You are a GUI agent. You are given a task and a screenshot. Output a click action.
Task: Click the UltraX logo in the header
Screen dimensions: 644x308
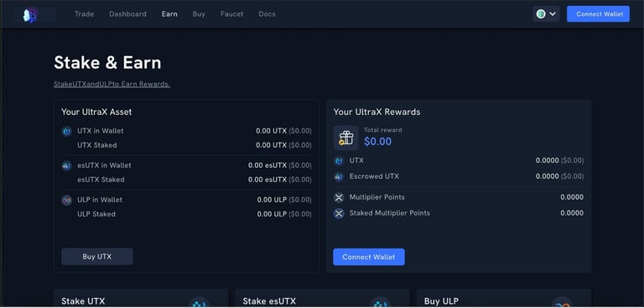pyautogui.click(x=31, y=15)
